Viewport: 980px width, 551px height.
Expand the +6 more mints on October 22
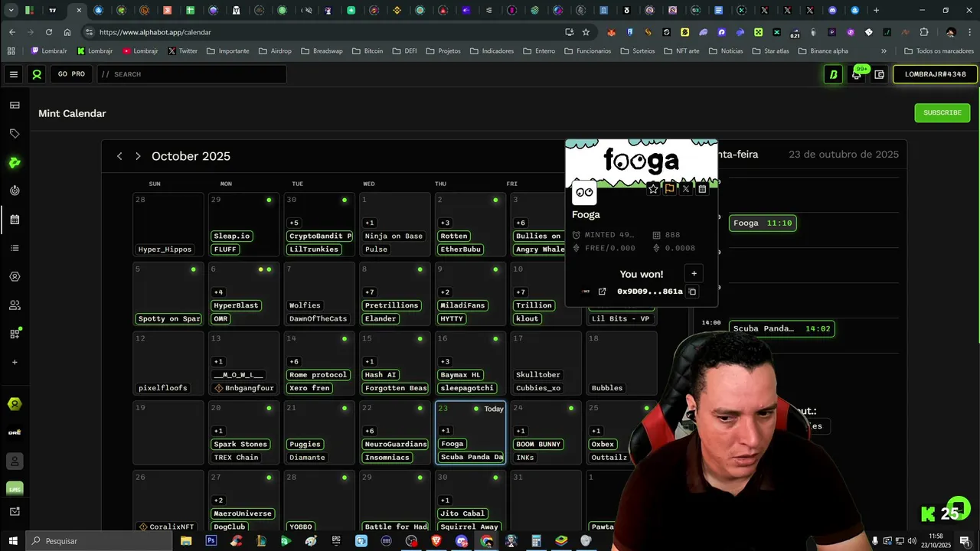click(370, 431)
